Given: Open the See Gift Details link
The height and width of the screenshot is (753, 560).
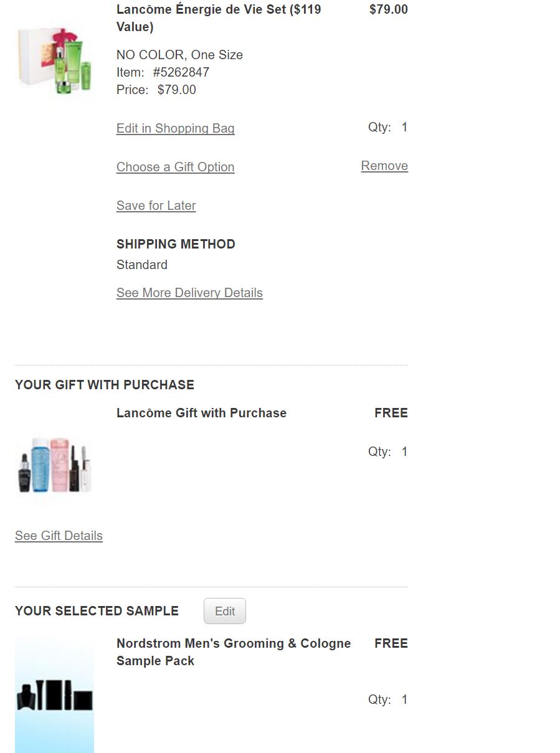Looking at the screenshot, I should pos(59,536).
